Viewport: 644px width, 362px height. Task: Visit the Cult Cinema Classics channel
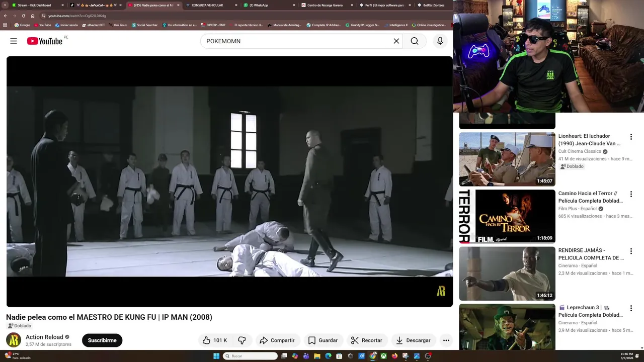[x=580, y=151]
